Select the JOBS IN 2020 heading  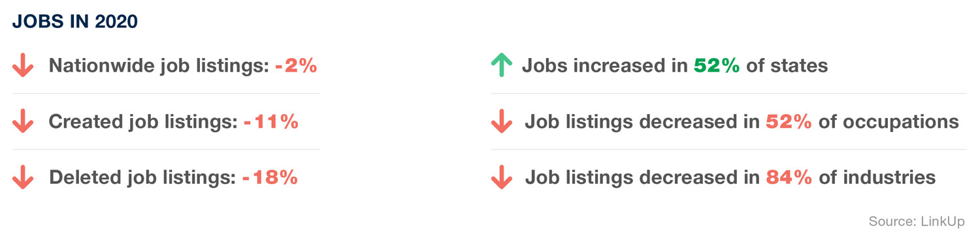(75, 22)
